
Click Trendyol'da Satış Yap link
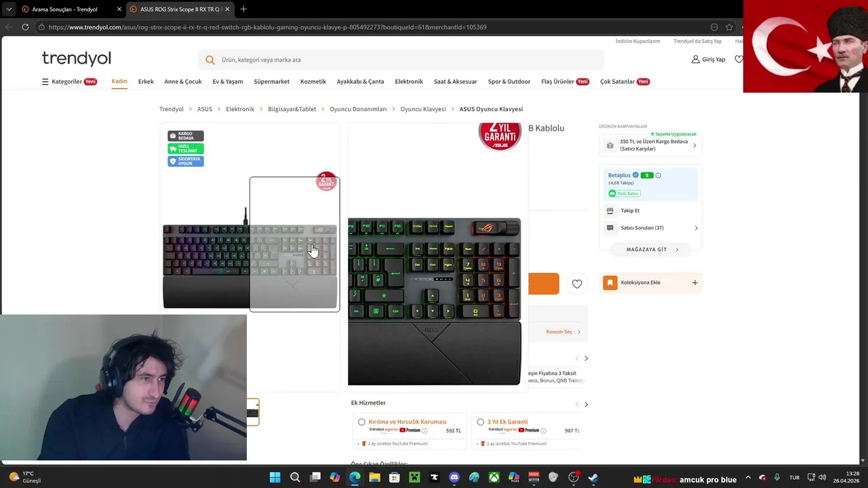697,41
